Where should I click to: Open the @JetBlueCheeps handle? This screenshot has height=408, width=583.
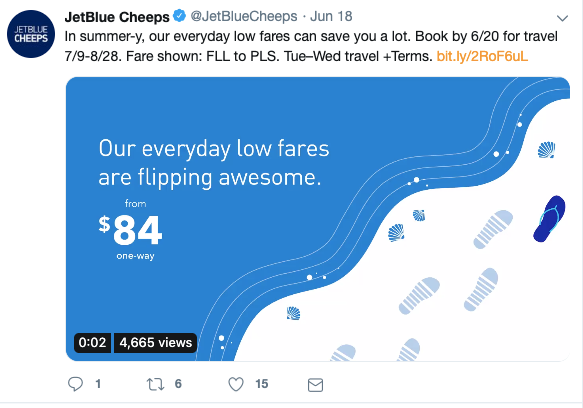click(244, 16)
